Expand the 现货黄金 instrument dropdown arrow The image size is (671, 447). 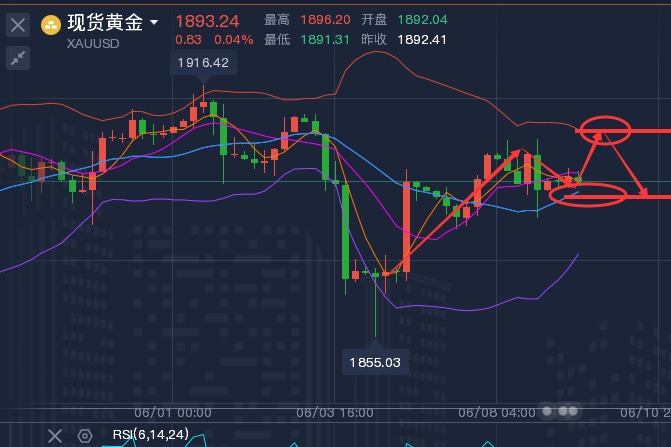coord(153,22)
